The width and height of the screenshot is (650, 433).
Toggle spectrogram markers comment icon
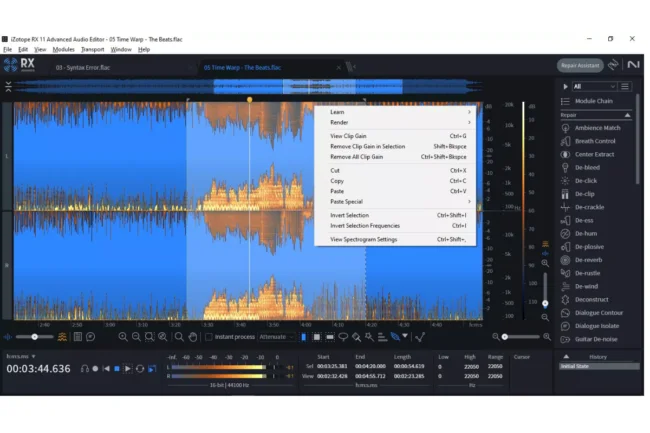click(91, 337)
